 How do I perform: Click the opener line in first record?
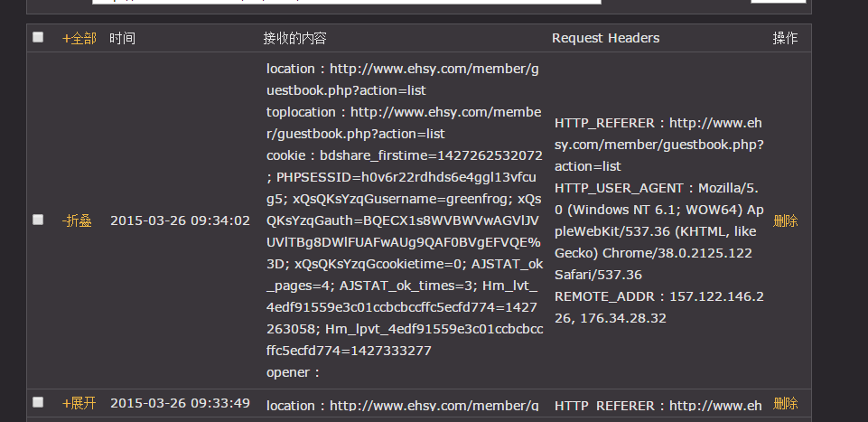coord(294,372)
